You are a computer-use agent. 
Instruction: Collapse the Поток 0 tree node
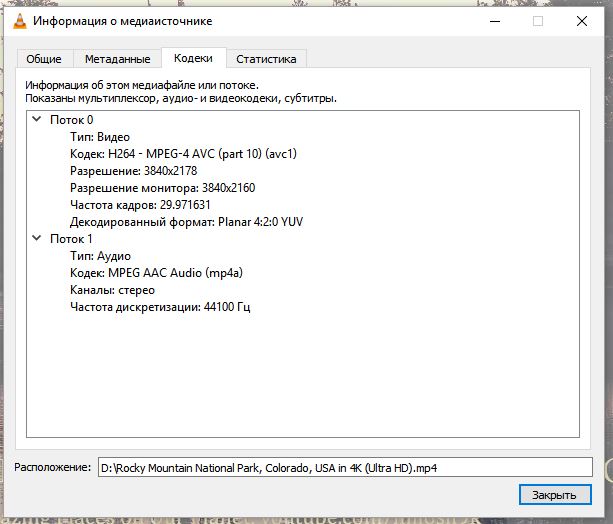pos(37,120)
